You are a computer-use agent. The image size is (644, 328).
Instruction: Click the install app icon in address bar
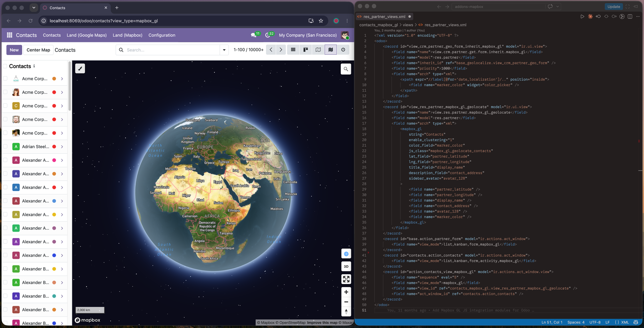(311, 21)
